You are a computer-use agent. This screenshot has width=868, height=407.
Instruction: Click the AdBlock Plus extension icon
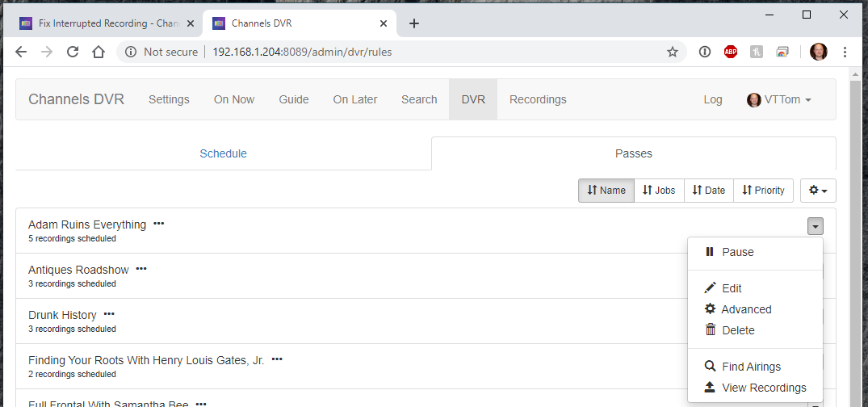pos(730,52)
